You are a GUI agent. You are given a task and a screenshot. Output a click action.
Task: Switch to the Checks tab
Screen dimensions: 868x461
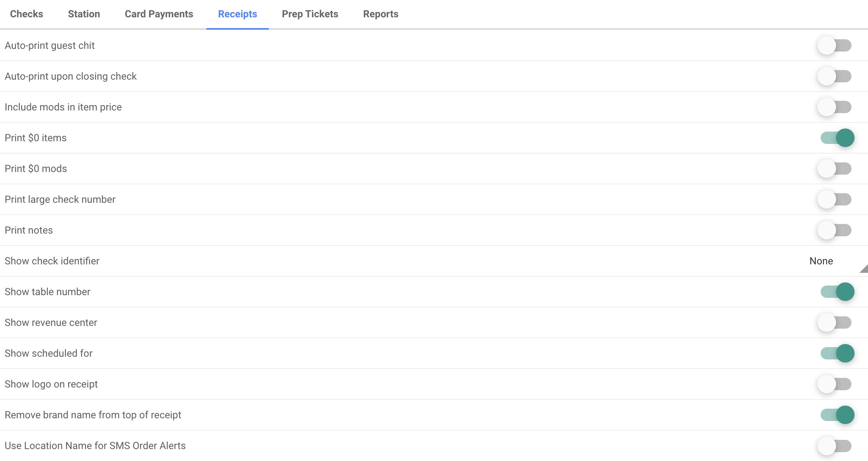27,14
